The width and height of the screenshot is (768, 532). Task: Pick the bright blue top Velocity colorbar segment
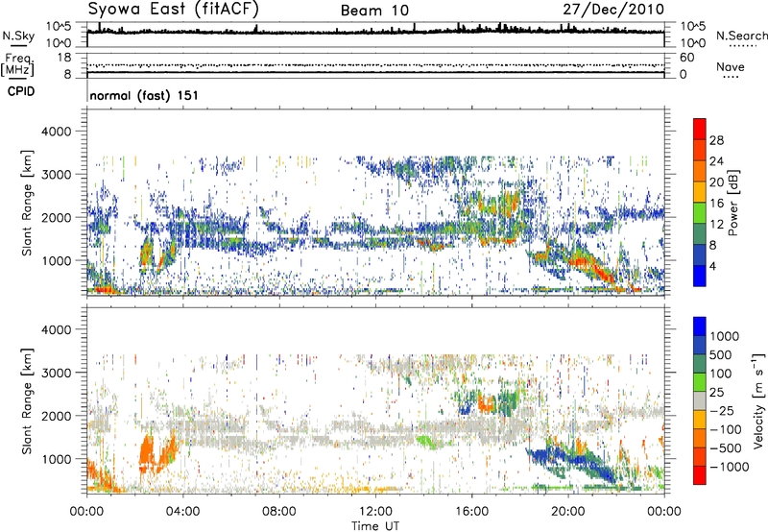click(x=700, y=326)
